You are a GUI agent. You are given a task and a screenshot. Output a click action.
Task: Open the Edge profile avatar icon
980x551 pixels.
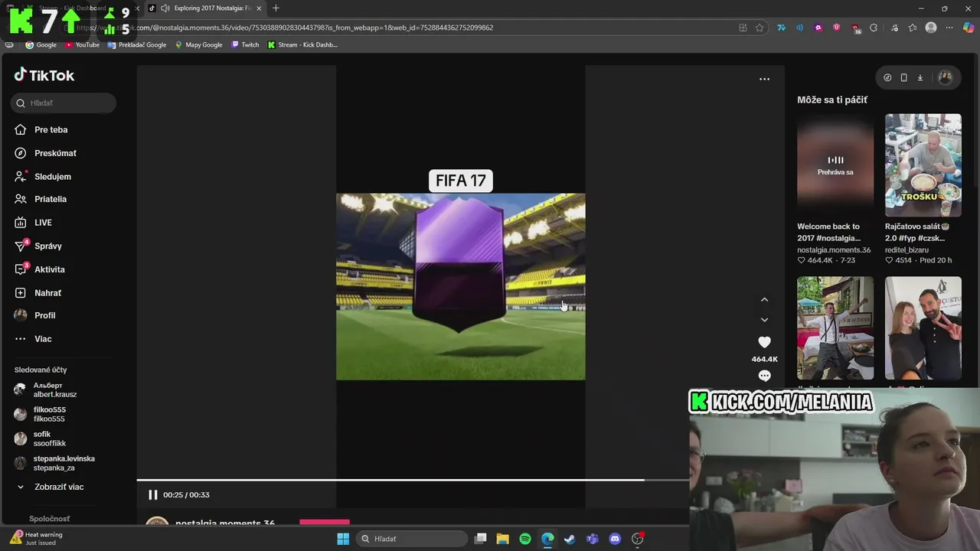pyautogui.click(x=931, y=28)
